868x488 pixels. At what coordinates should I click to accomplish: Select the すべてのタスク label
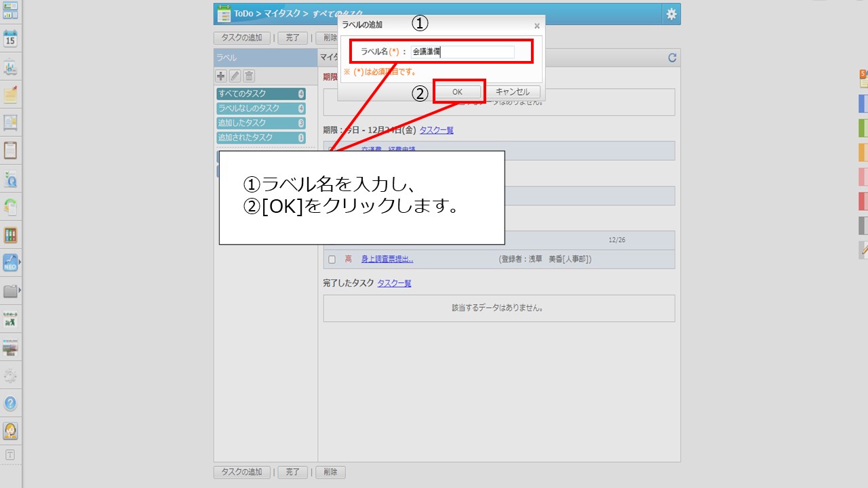(261, 94)
